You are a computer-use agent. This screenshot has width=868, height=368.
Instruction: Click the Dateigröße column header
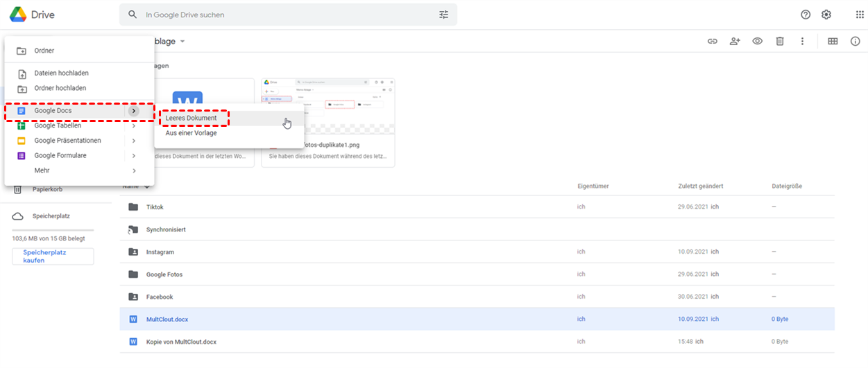[788, 186]
